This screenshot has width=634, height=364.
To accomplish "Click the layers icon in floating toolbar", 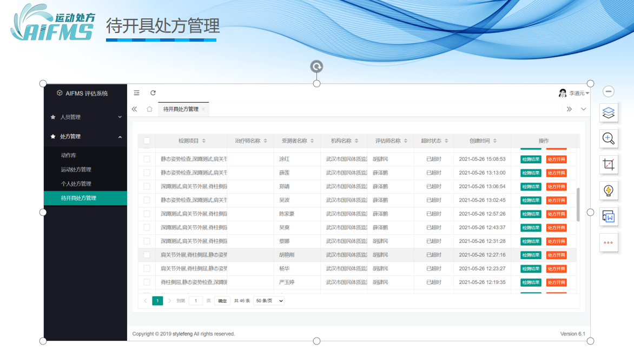I will 609,113.
